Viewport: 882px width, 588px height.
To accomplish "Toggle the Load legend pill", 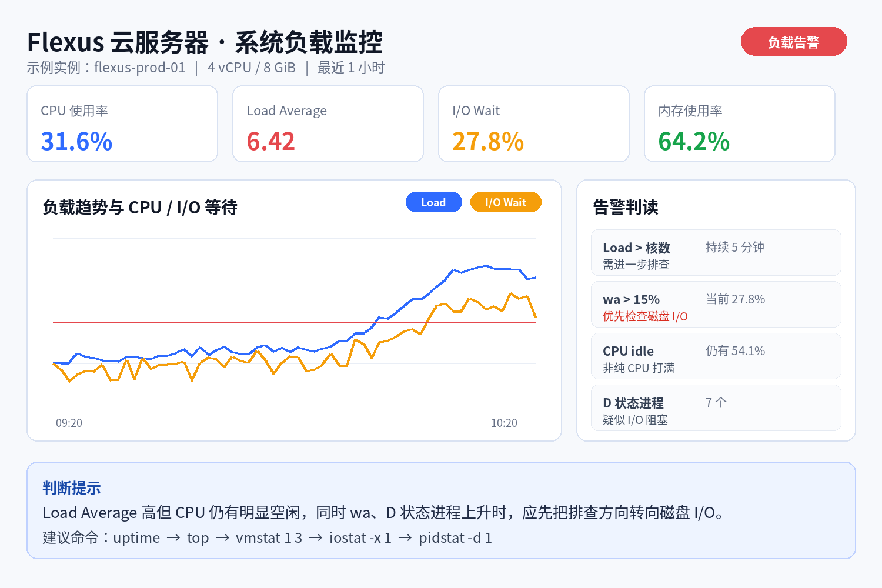I will coord(434,202).
